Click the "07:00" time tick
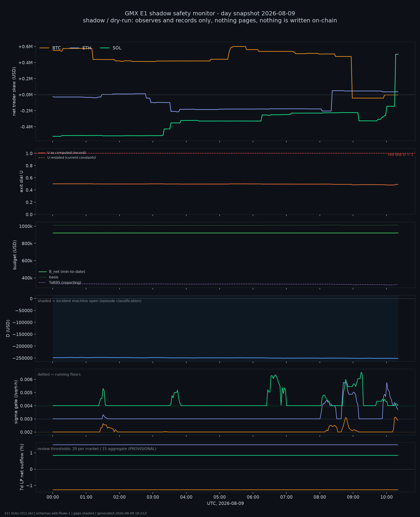Viewport: 420px width, 517px height. tap(286, 497)
